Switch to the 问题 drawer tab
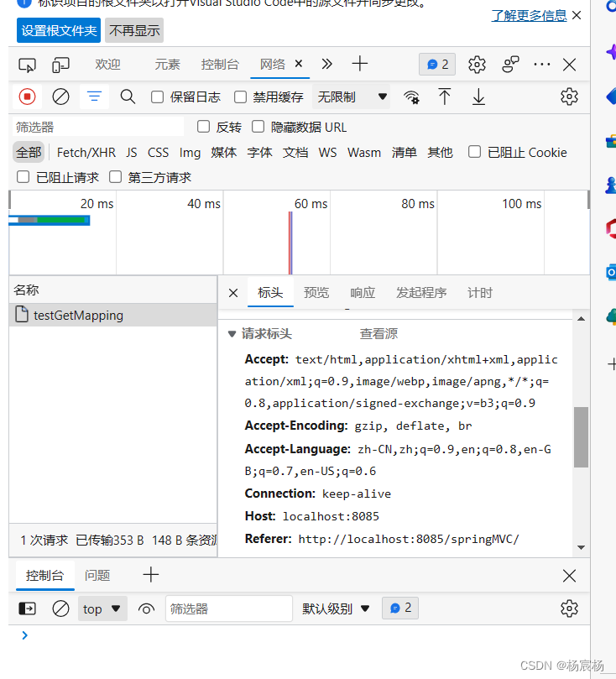This screenshot has width=616, height=679. [x=97, y=576]
